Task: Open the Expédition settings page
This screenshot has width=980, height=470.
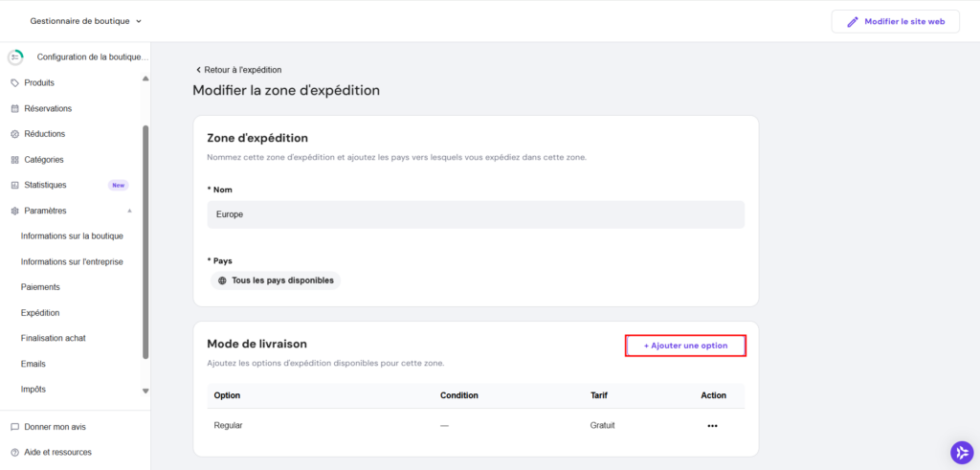Action: click(x=40, y=312)
